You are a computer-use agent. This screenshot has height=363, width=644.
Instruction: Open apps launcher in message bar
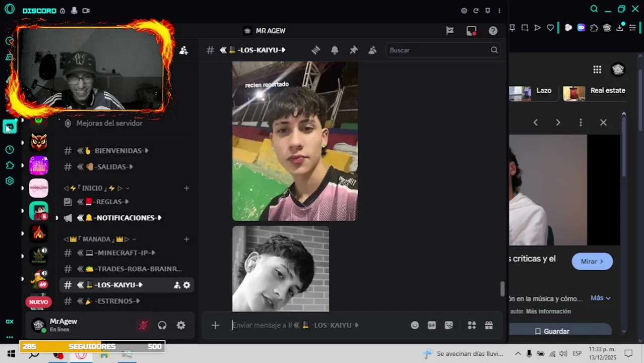(472, 325)
